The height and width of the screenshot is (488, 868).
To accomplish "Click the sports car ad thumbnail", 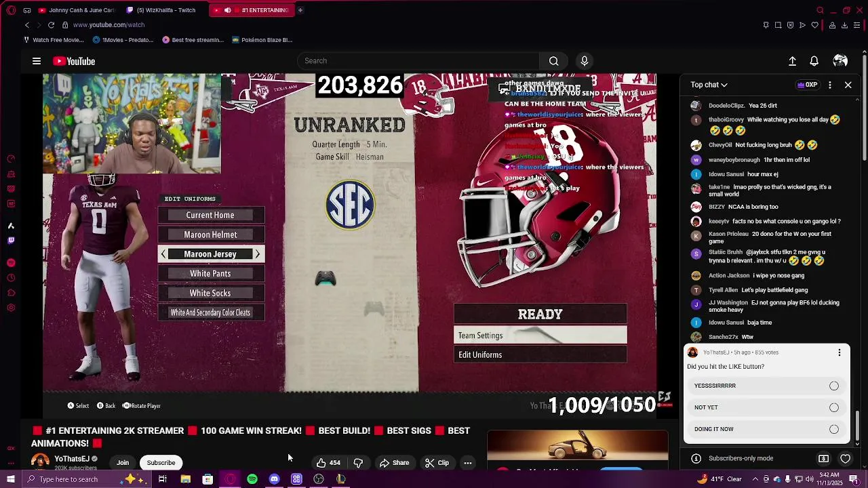I will 577,447.
